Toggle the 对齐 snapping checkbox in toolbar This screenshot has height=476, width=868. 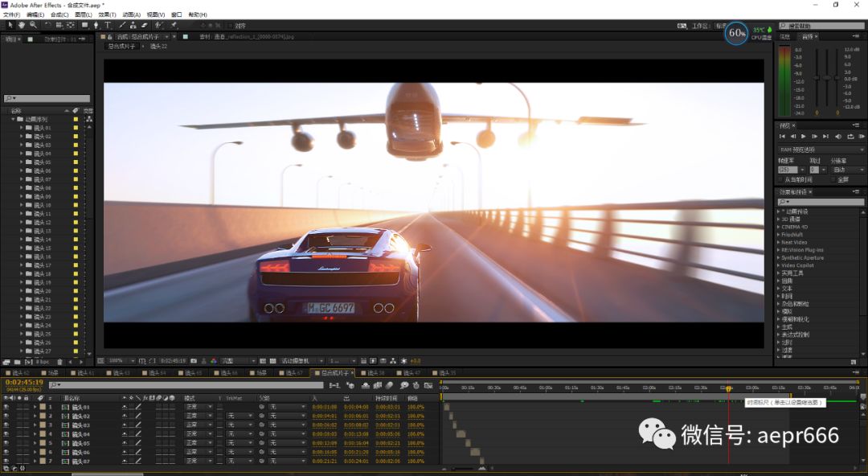coord(230,26)
